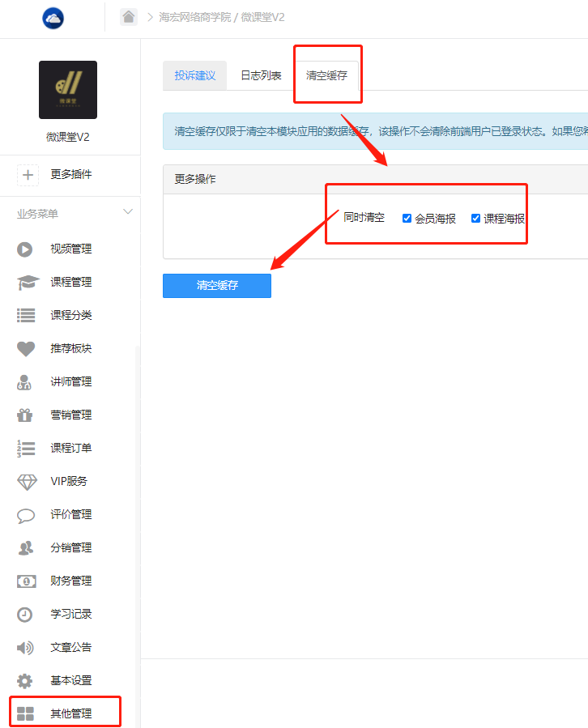Click the 课程分类 list icon
Viewport: 588px width, 728px height.
tap(26, 315)
